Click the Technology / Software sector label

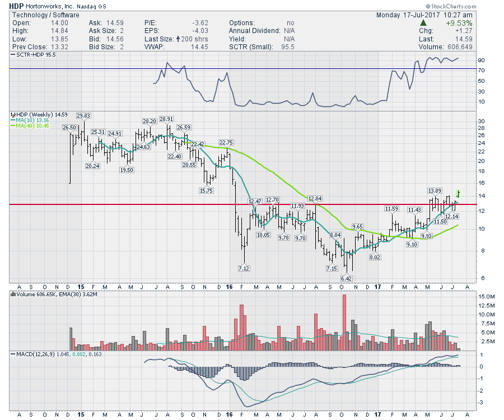[x=46, y=15]
